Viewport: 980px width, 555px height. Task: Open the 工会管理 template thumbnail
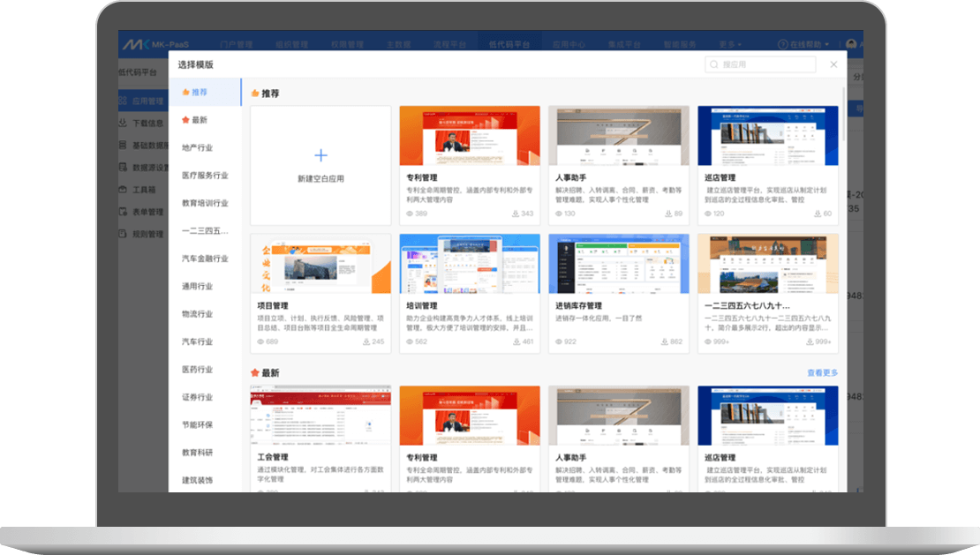point(320,415)
